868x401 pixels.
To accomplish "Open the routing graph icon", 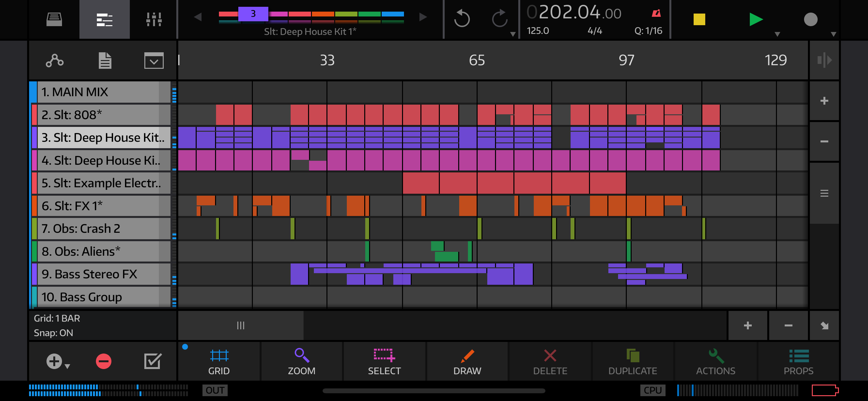I will coord(55,60).
